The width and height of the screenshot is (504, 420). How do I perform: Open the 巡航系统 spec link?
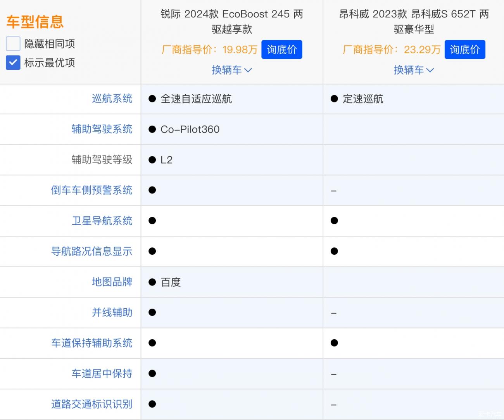coord(112,99)
